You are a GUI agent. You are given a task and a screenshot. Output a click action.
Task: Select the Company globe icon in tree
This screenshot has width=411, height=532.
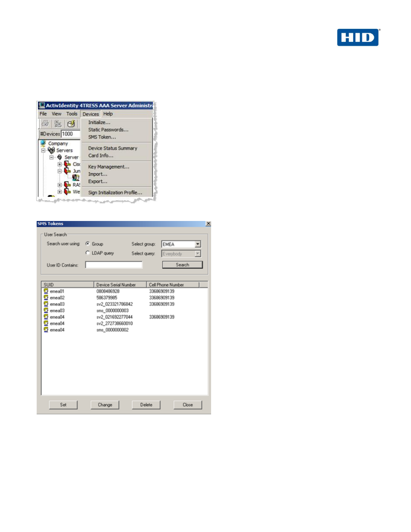click(43, 143)
